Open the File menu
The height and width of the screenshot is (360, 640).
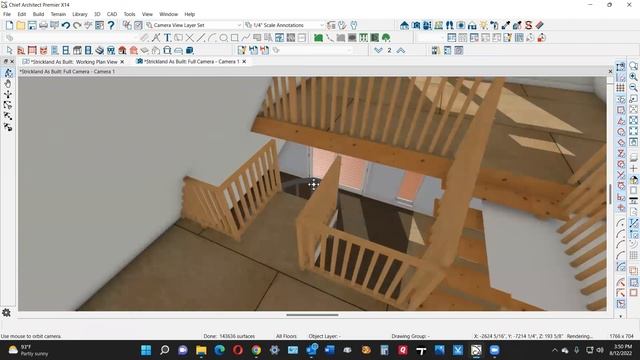(7, 14)
